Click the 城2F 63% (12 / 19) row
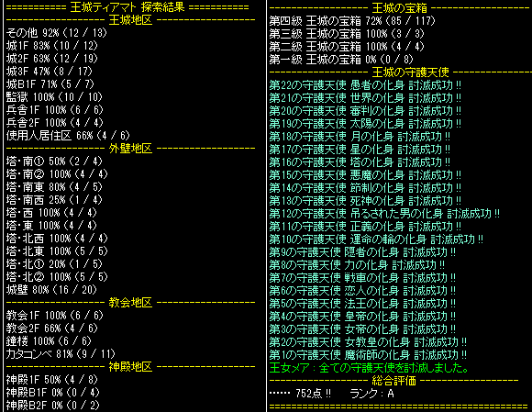532x412 pixels. tap(52, 59)
